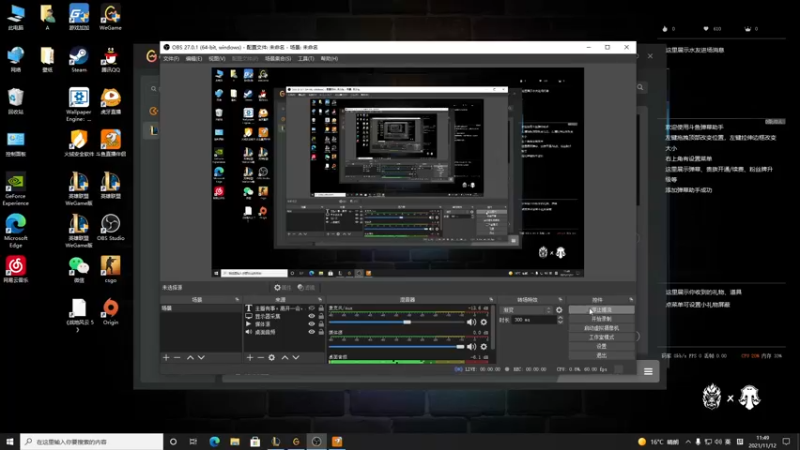Toggle visibility of the 显示器采集 source
Screen dimensions: 800x450
click(x=311, y=316)
